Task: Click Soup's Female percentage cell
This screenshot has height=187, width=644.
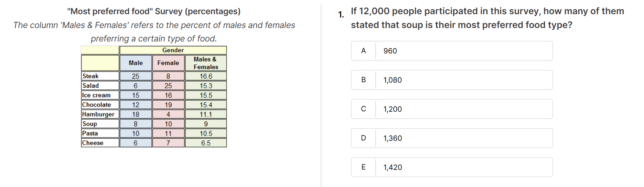Action: (x=168, y=124)
